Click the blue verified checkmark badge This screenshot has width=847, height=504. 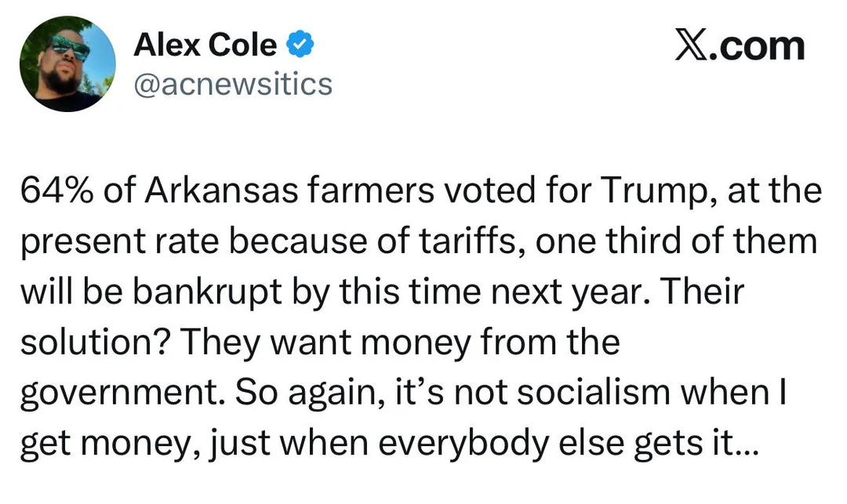pos(300,45)
